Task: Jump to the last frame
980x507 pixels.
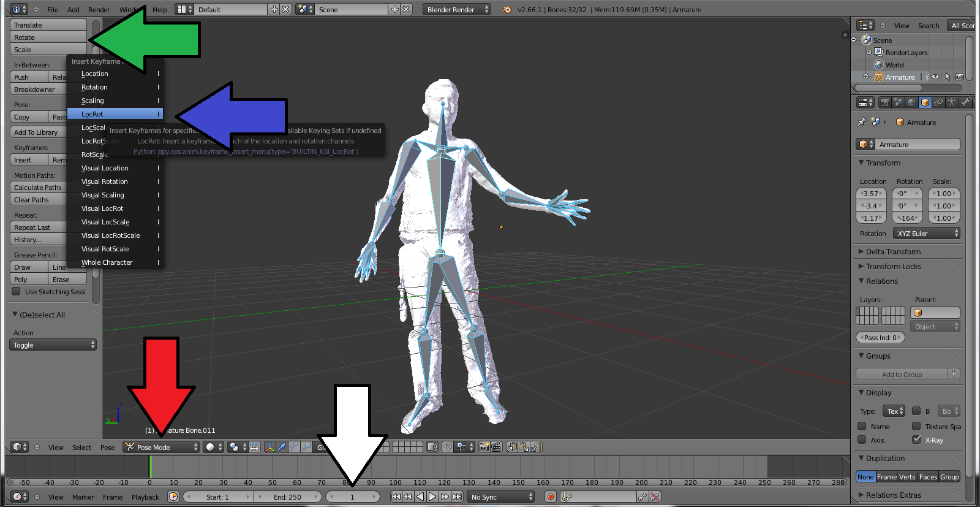Action: click(457, 497)
